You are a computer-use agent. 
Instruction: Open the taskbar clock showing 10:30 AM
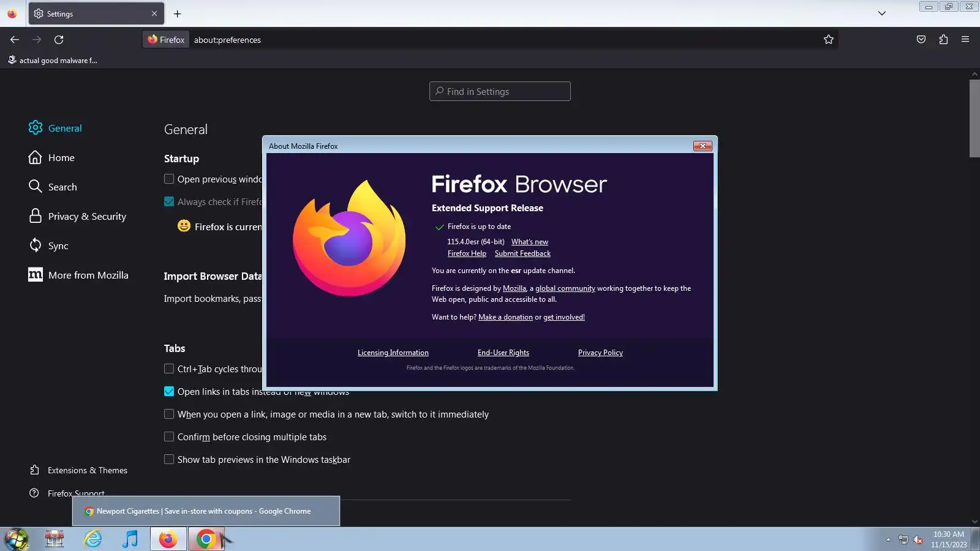[x=949, y=539]
